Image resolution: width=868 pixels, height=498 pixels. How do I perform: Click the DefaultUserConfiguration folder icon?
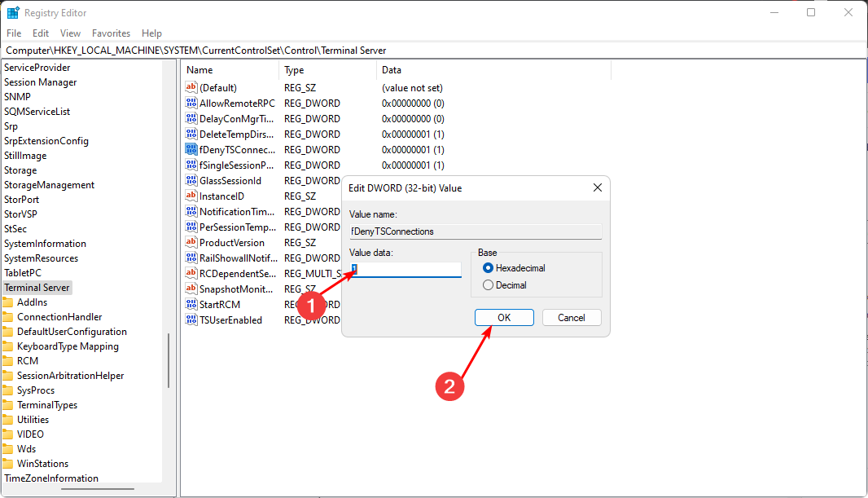pos(7,331)
